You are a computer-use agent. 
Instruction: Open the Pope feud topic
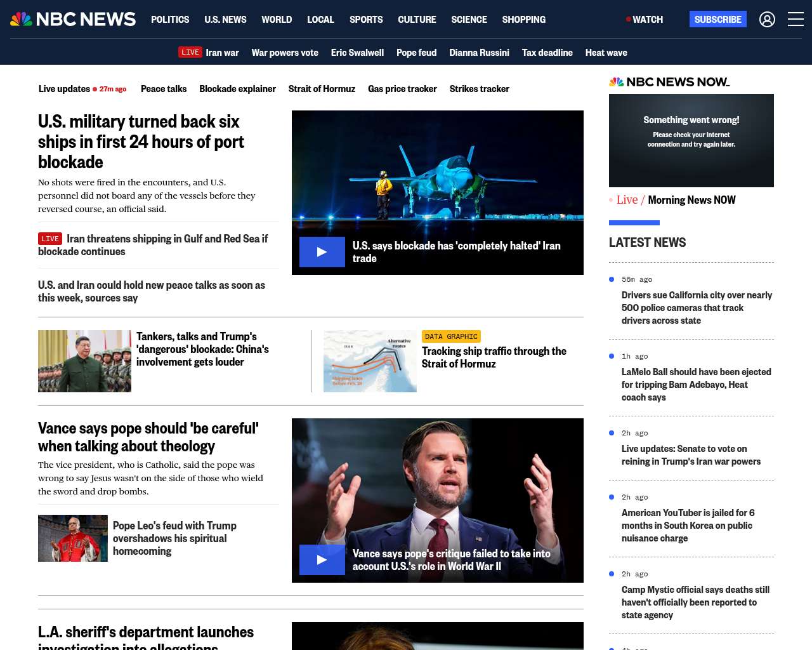416,53
